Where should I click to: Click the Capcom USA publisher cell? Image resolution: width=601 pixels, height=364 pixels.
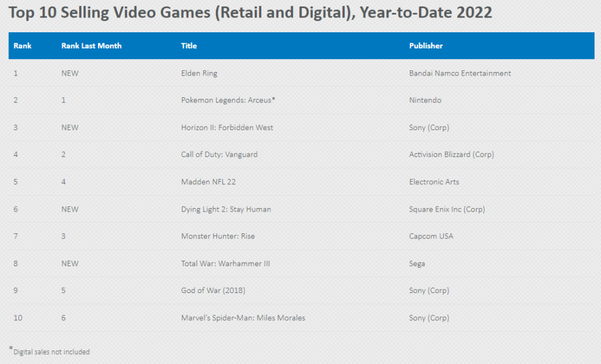pyautogui.click(x=431, y=236)
